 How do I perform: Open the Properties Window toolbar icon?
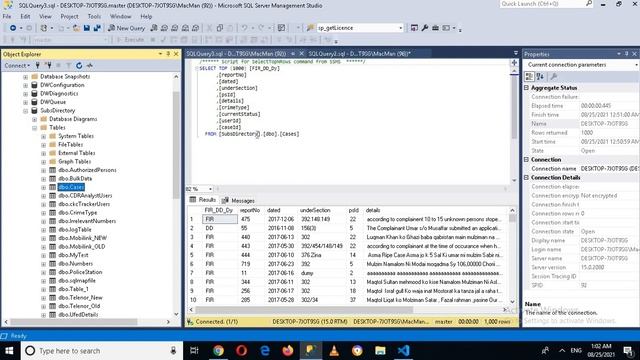point(414,28)
